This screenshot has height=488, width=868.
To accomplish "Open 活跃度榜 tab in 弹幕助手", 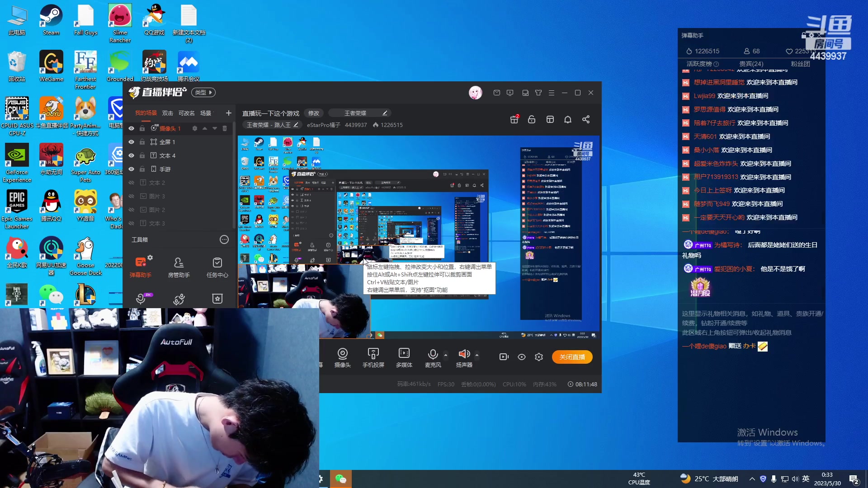I will 702,64.
